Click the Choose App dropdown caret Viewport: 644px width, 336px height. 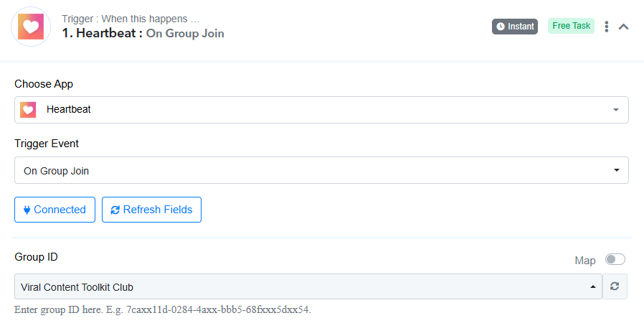[x=615, y=110]
